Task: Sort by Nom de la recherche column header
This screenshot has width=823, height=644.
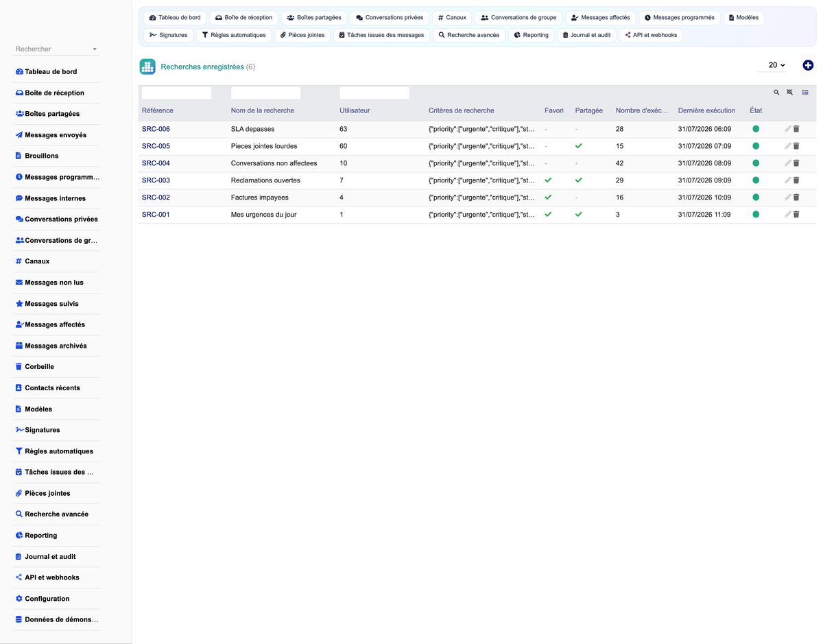Action: click(263, 110)
